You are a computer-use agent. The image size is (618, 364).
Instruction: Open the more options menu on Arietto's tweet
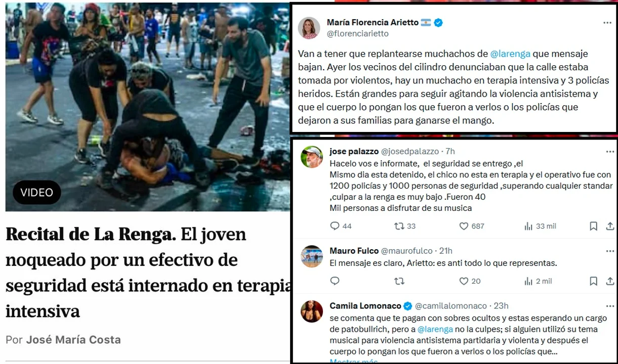tap(607, 23)
